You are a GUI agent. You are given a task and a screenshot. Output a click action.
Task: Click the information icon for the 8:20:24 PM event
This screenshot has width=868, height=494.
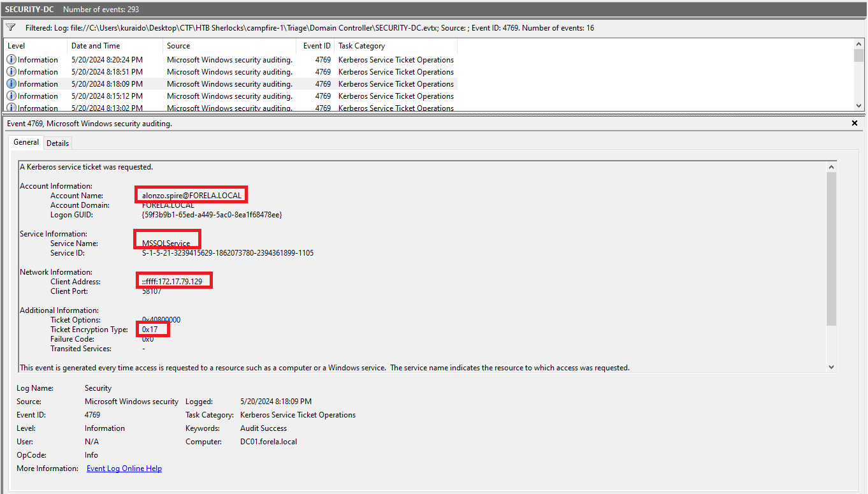[11, 59]
